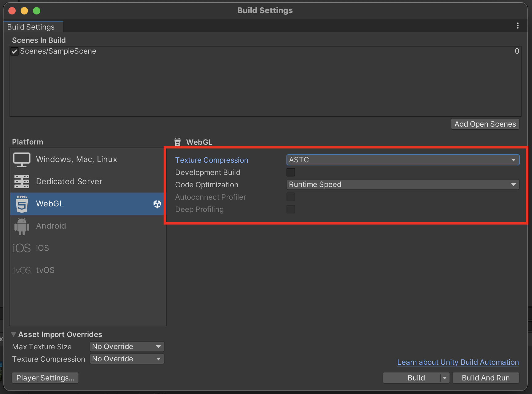Click the Player Settings button

[x=45, y=378]
